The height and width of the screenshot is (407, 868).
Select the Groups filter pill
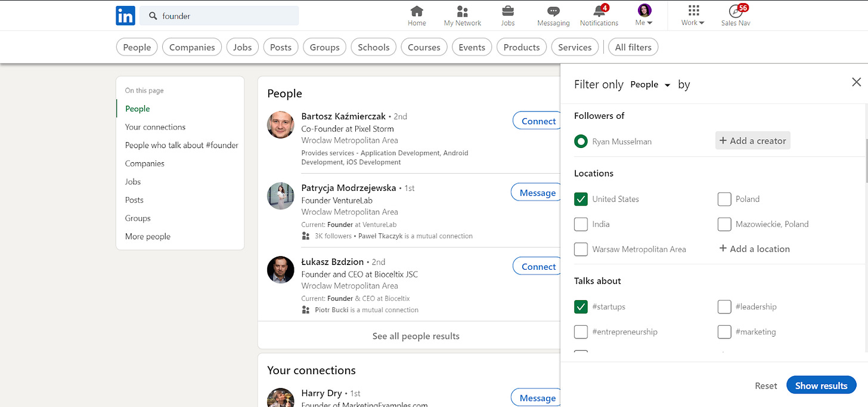[x=325, y=47]
